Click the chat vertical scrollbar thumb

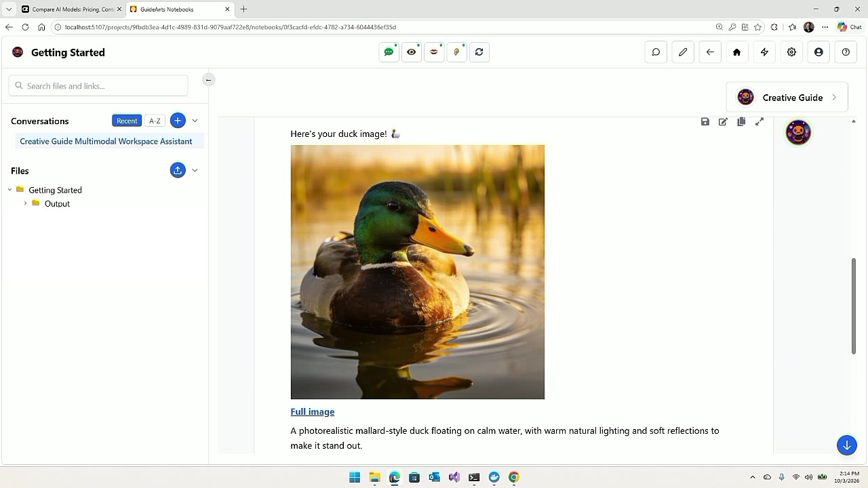[854, 306]
